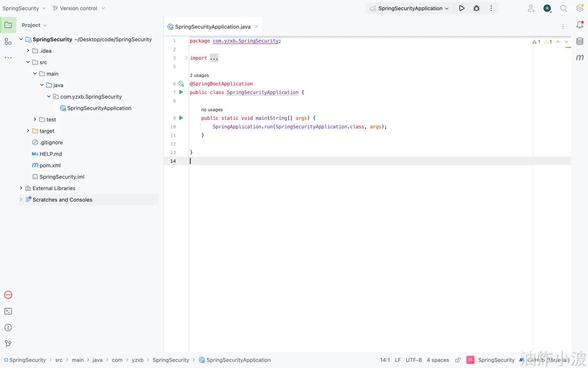Show the Notifications bell panel
Image resolution: width=588 pixels, height=368 pixels.
[580, 25]
